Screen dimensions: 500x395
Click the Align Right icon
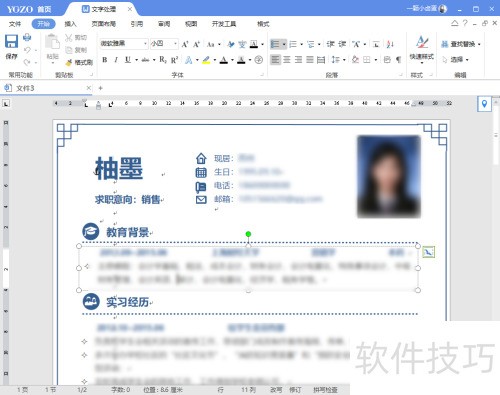(x=298, y=60)
